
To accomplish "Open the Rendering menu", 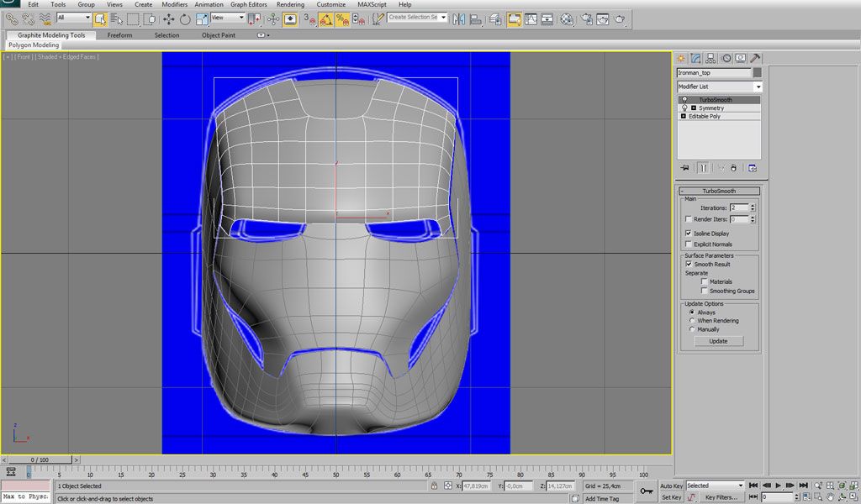I will tap(290, 4).
